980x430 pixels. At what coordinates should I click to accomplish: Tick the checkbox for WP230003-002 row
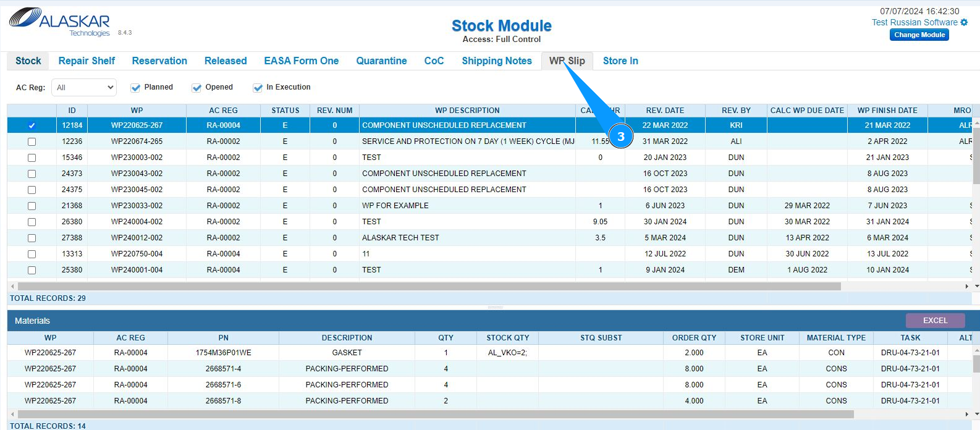click(x=32, y=158)
